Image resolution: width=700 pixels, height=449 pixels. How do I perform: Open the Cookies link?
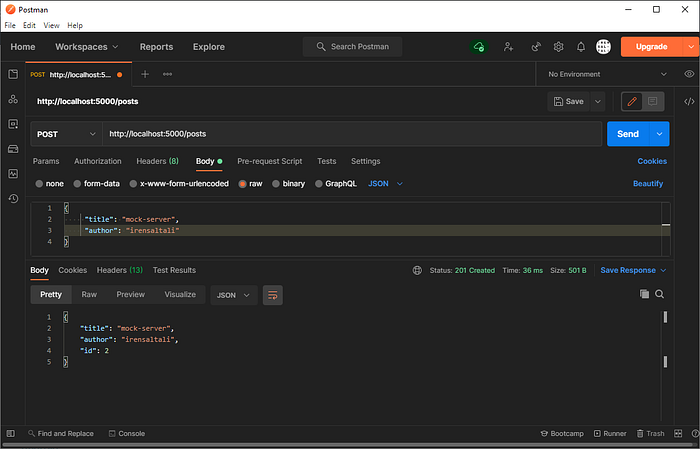point(652,161)
